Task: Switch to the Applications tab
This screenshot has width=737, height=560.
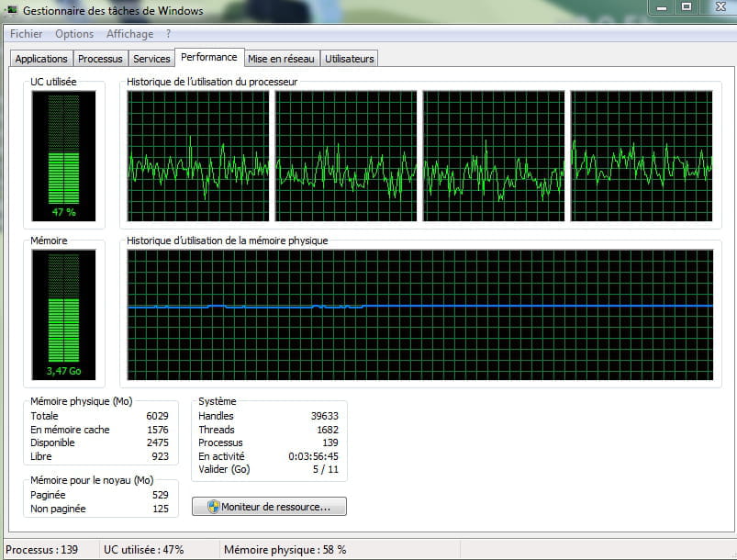Action: [41, 59]
